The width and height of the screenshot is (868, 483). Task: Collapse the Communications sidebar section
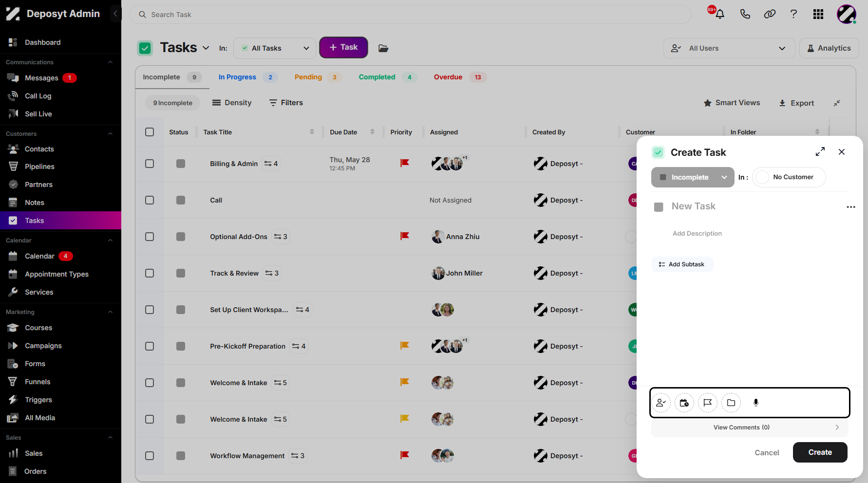[x=110, y=62]
